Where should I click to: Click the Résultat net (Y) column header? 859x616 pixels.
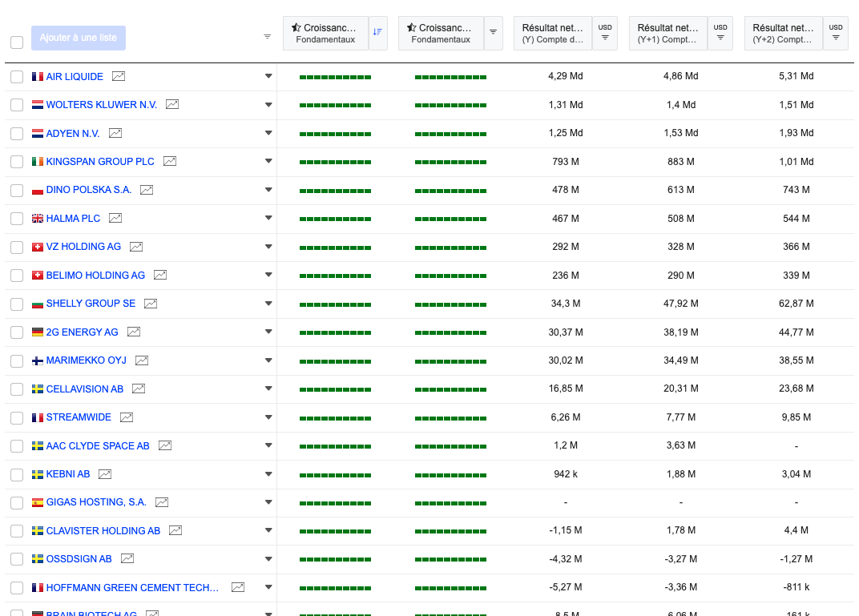coord(553,33)
